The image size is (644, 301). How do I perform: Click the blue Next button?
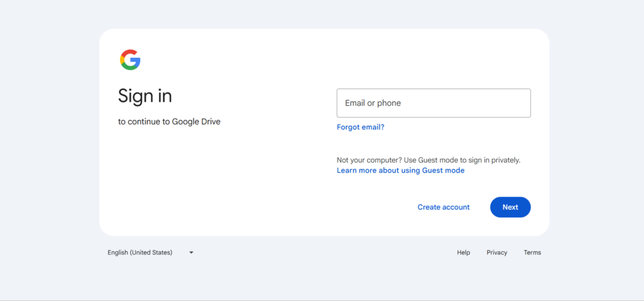pos(510,207)
